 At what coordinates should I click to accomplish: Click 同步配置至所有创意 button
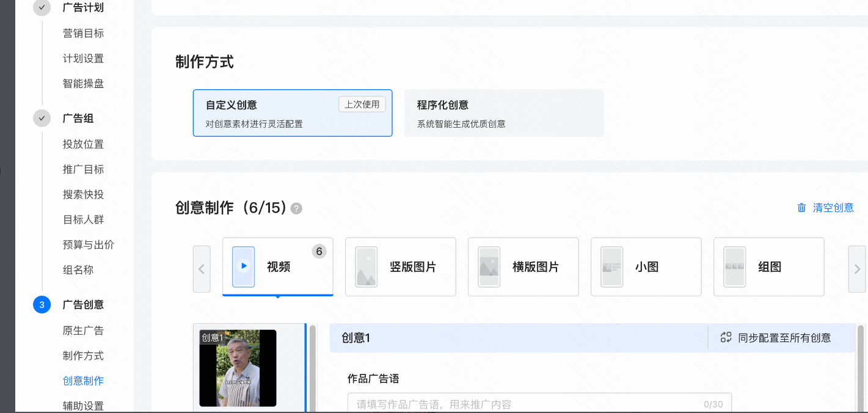click(784, 338)
